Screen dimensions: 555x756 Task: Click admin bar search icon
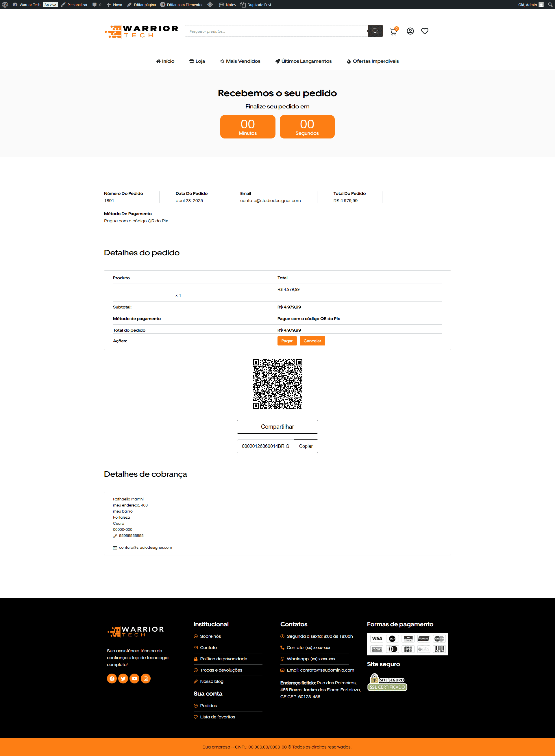pos(550,5)
